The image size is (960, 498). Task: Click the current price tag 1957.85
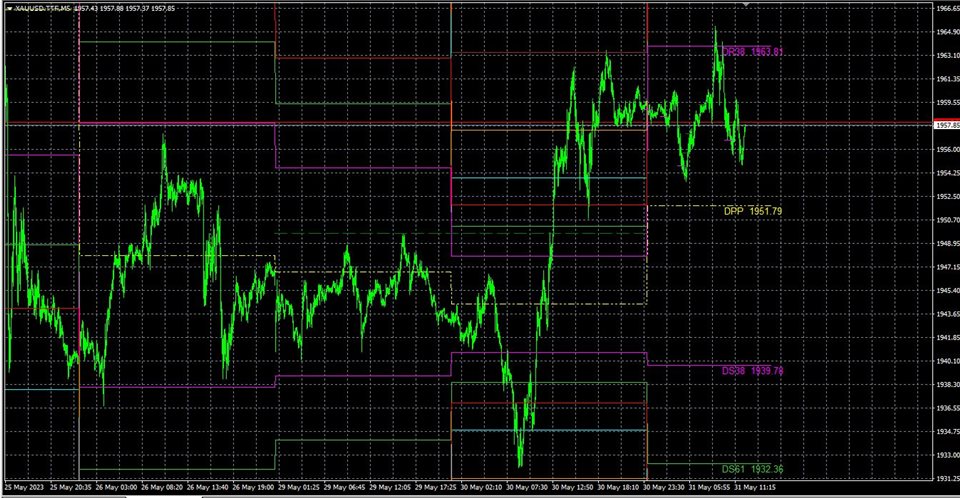click(947, 125)
